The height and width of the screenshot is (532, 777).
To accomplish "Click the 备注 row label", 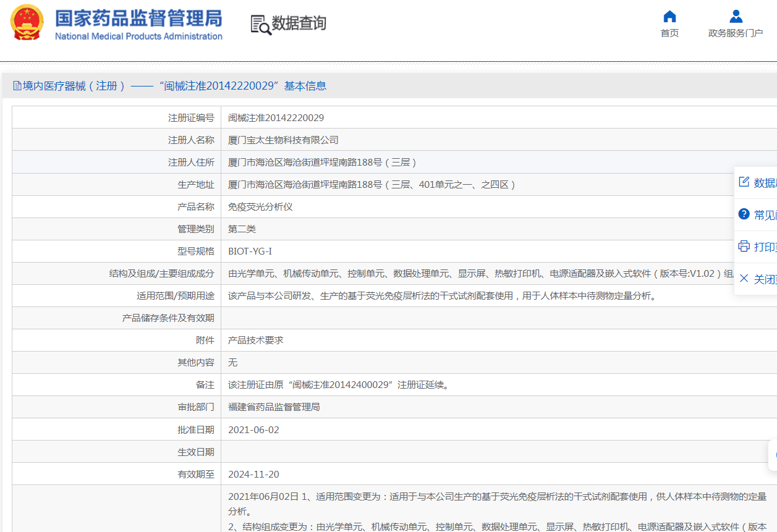I will (205, 385).
